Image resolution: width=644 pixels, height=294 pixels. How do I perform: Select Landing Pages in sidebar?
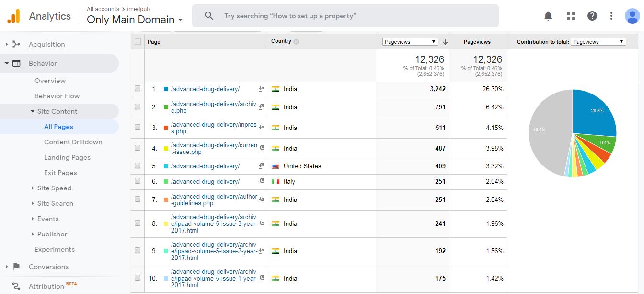pyautogui.click(x=67, y=157)
